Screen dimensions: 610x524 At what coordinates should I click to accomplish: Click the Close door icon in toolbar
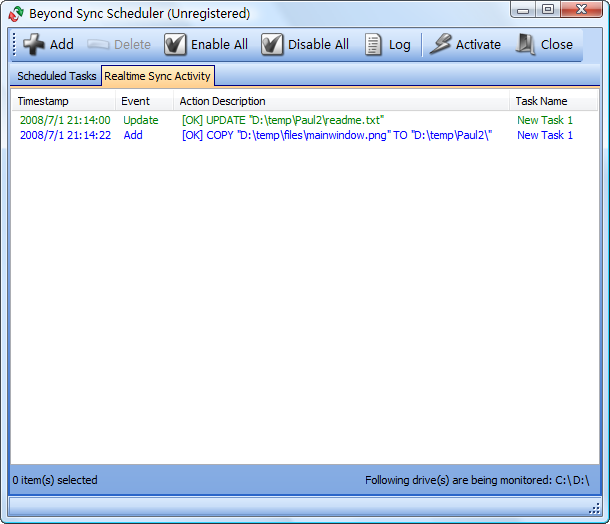point(526,44)
